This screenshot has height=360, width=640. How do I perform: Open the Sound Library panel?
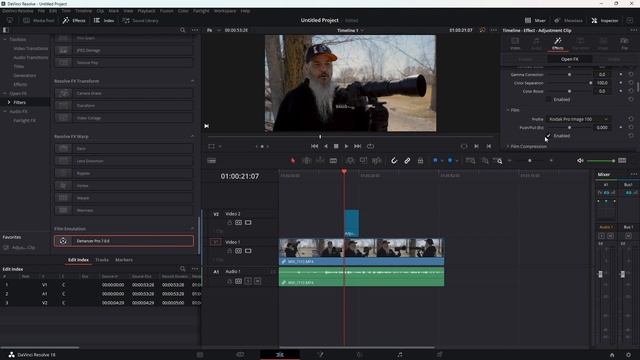[x=140, y=20]
